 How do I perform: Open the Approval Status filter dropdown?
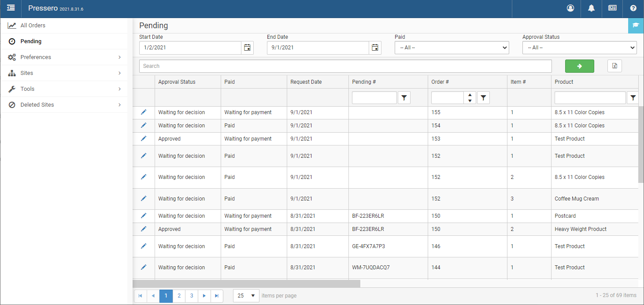(x=579, y=48)
